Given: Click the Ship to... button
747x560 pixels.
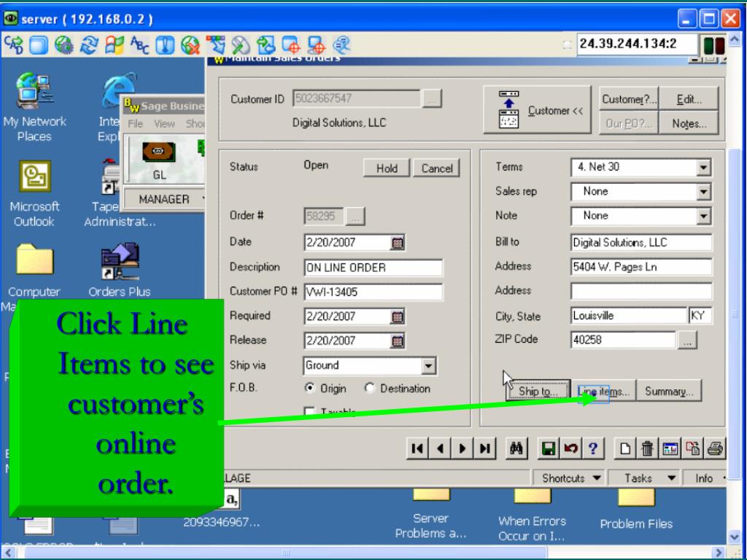Looking at the screenshot, I should point(538,391).
